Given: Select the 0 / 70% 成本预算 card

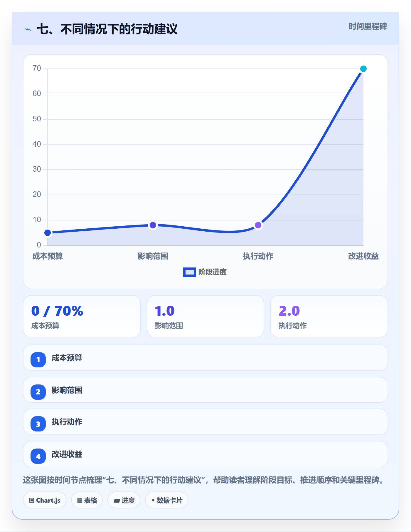Looking at the screenshot, I should click(x=82, y=316).
